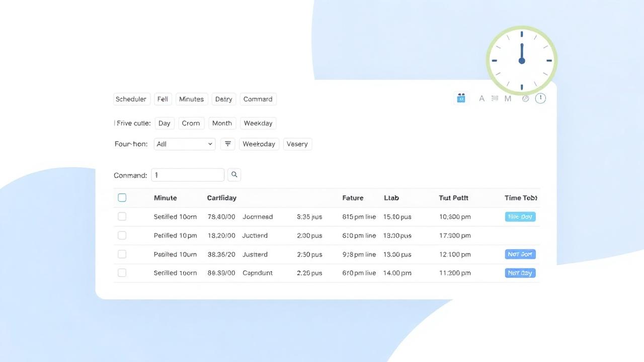The width and height of the screenshot is (644, 362).
Task: Go to the Detry tab
Action: pos(224,99)
